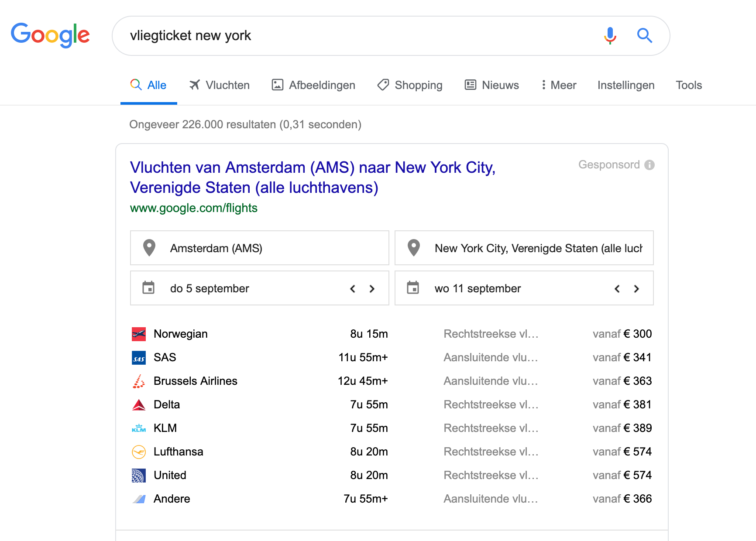This screenshot has height=541, width=756.
Task: Click the KLM airline logo
Action: point(139,428)
